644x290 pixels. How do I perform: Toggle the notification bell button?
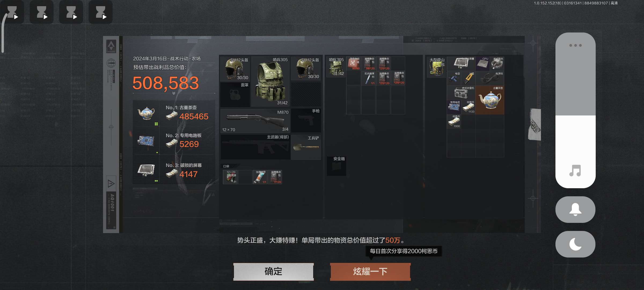[575, 209]
